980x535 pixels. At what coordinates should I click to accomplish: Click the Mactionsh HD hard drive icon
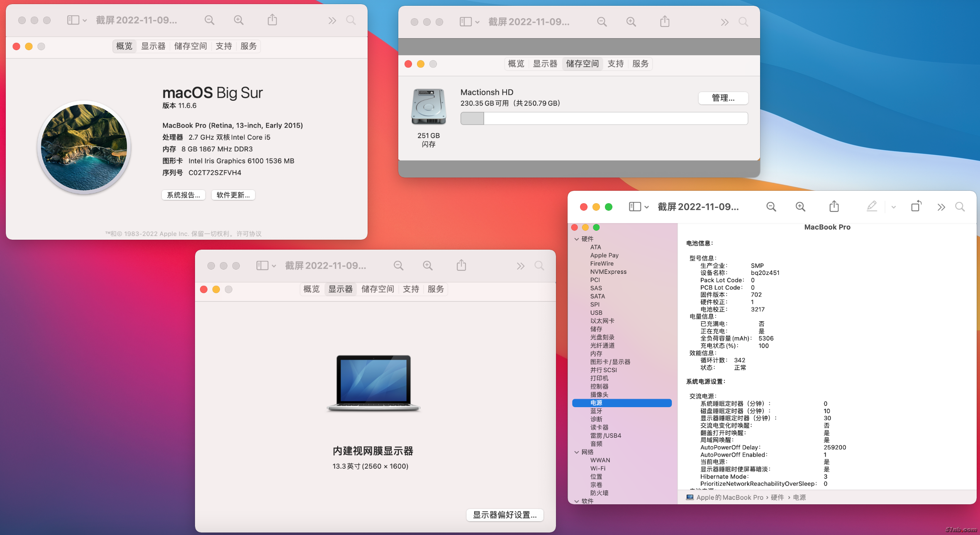[x=429, y=106]
